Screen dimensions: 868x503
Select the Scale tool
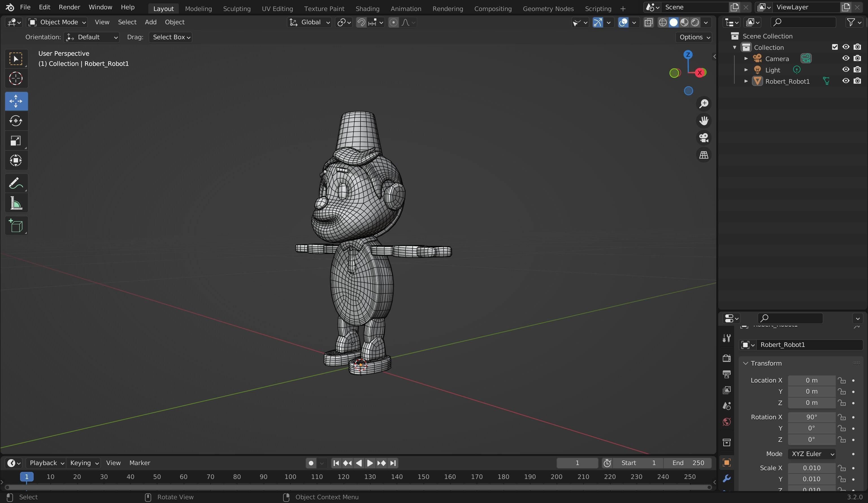16,140
